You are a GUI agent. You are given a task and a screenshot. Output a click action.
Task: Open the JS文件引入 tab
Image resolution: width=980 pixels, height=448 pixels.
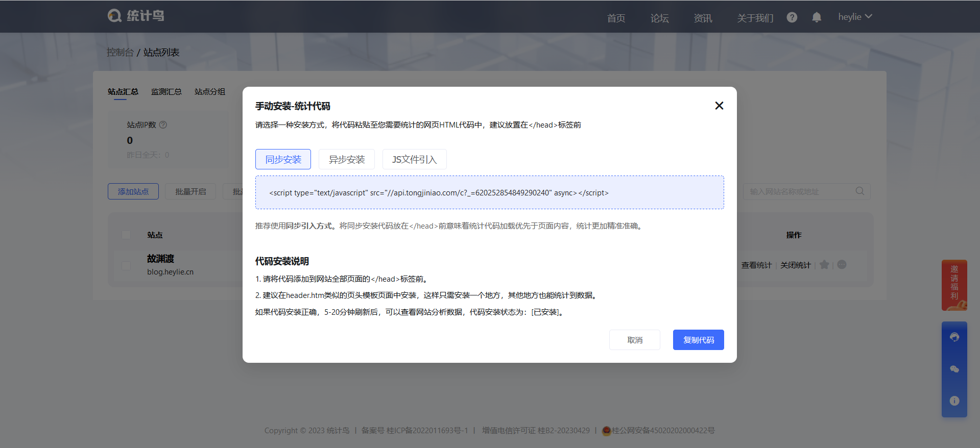(414, 159)
